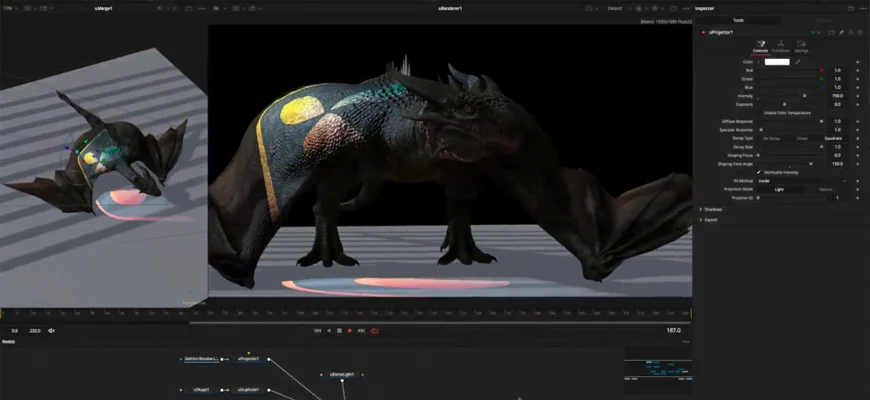Viewport: 870px width, 400px height.
Task: Open the Inspector three-dot options menu
Action: 864,8
